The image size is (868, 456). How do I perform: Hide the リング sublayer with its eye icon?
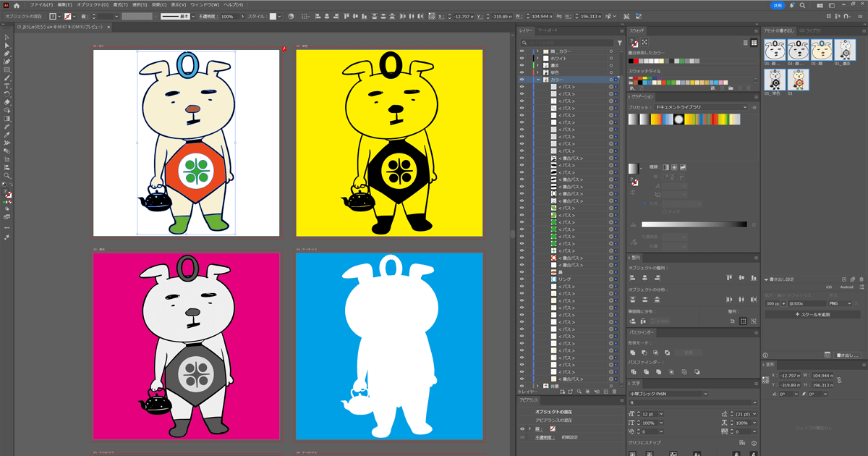pyautogui.click(x=522, y=279)
